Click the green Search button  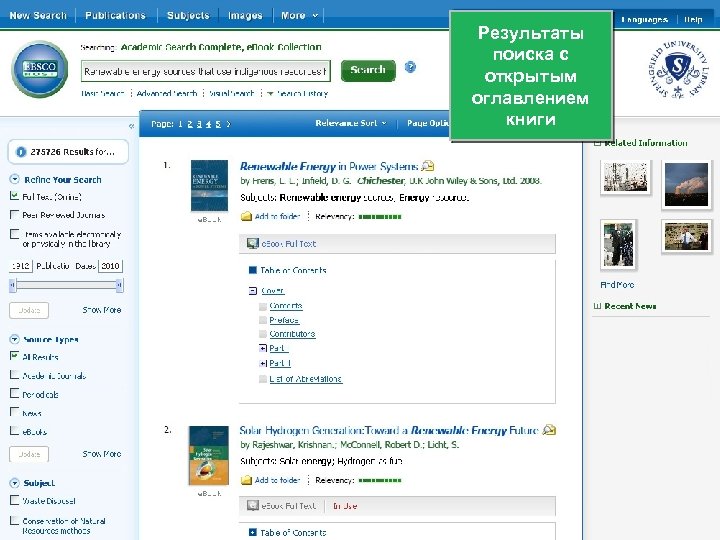pos(368,70)
